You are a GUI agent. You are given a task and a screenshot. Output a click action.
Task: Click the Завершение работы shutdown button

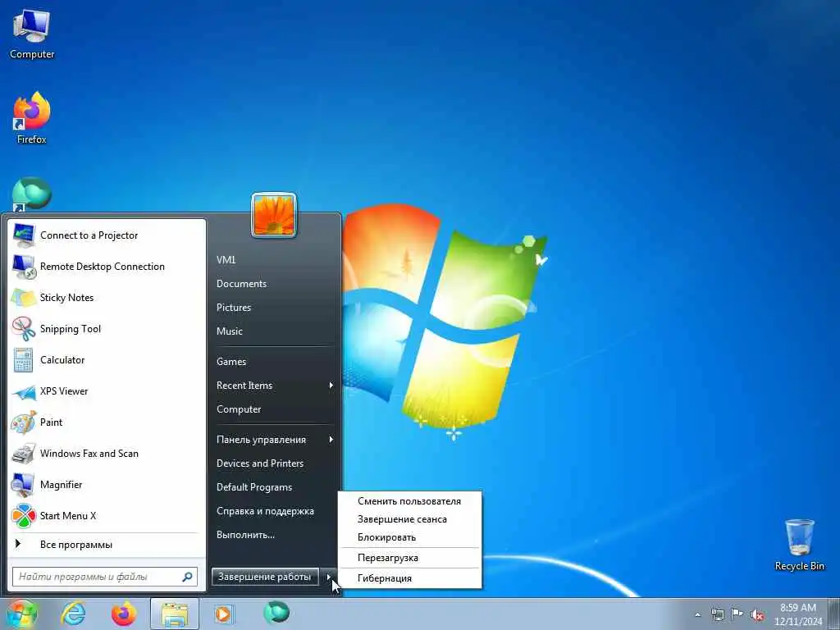coord(265,577)
